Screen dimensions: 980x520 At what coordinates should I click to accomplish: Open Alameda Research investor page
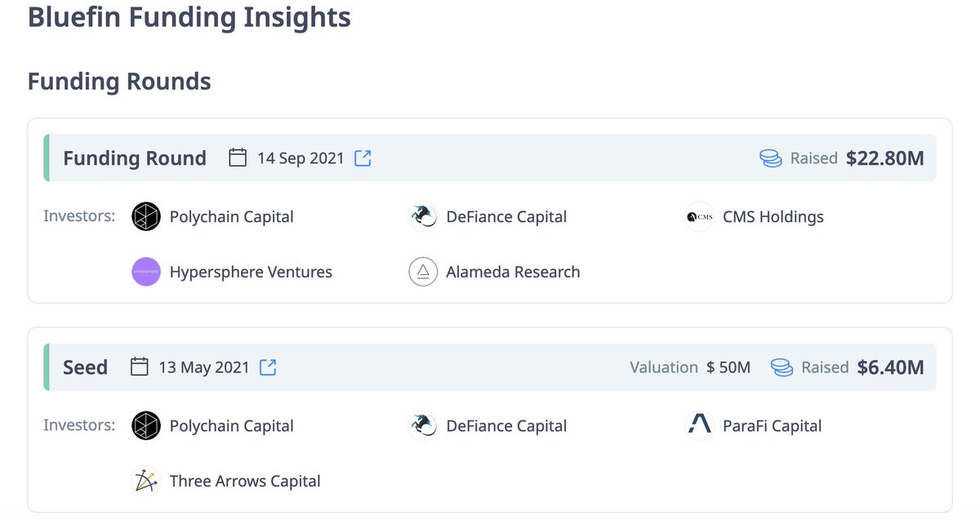click(x=513, y=272)
